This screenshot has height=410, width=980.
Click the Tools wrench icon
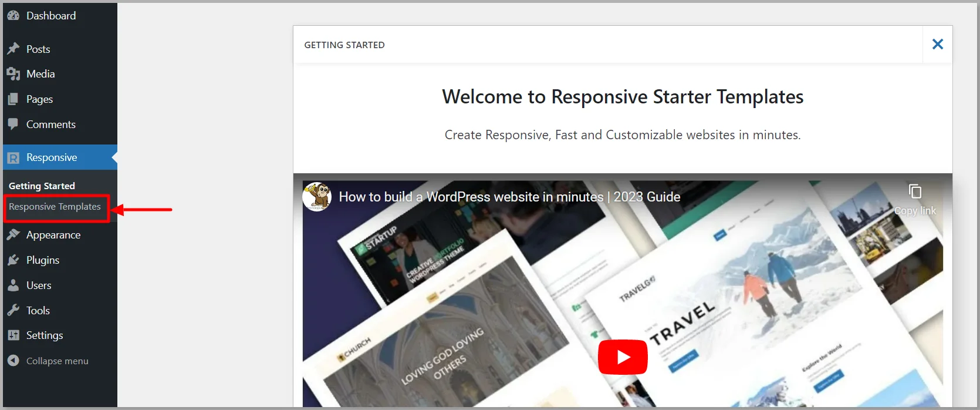pos(13,310)
